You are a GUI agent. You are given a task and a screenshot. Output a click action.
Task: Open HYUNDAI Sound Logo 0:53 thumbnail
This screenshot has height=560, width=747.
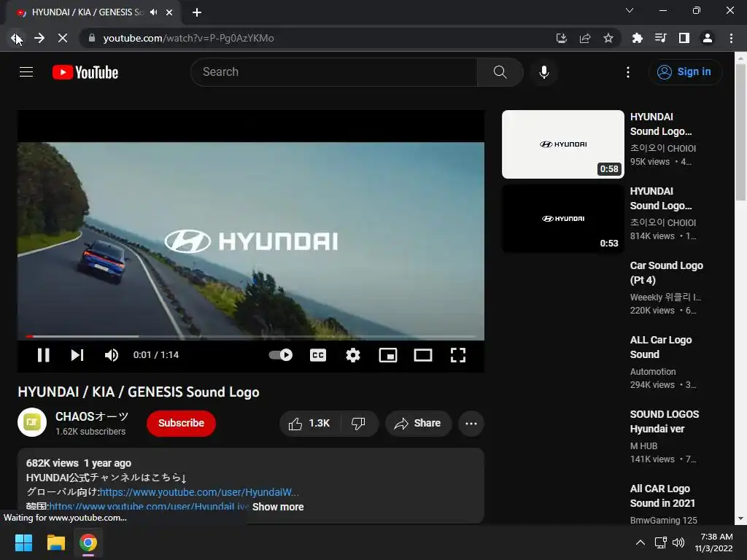pyautogui.click(x=562, y=219)
